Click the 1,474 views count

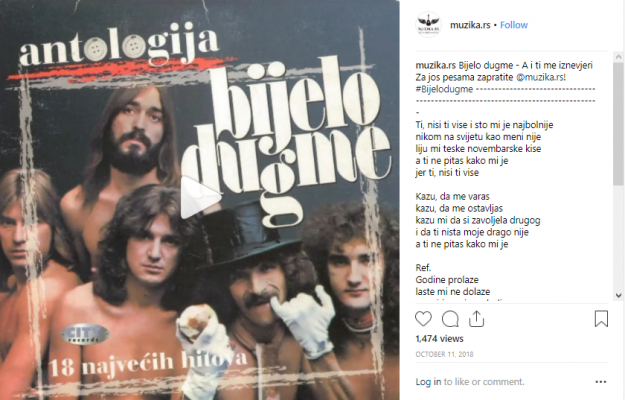[x=439, y=339]
